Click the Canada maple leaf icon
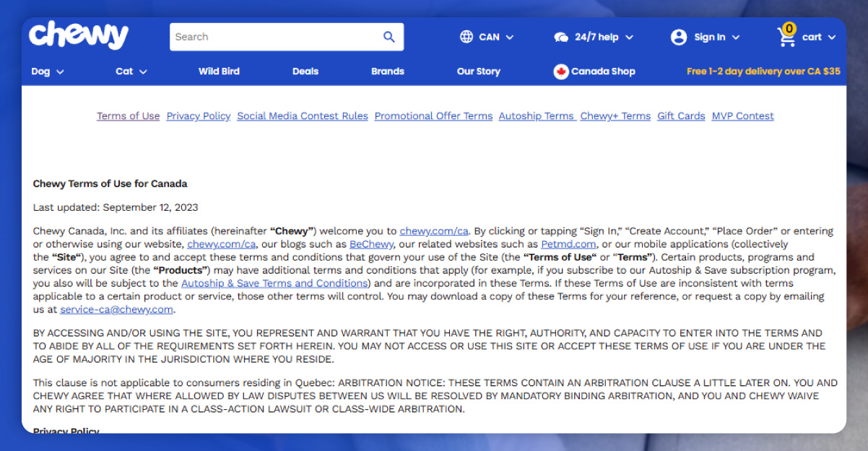Viewport: 868px width, 451px height. click(x=561, y=71)
